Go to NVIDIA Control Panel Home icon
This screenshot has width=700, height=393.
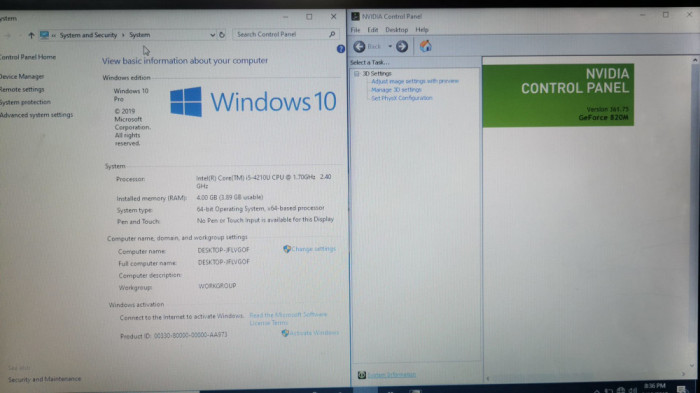(425, 46)
